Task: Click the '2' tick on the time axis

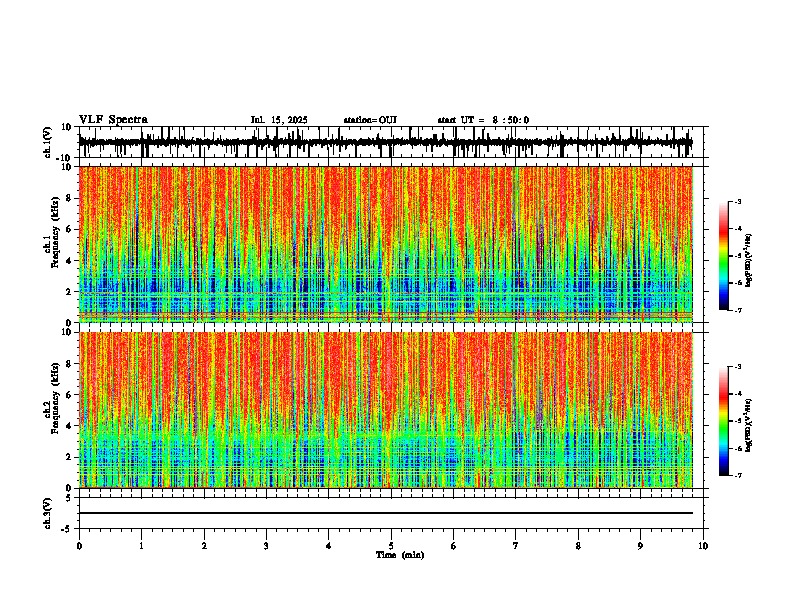Action: coord(204,546)
